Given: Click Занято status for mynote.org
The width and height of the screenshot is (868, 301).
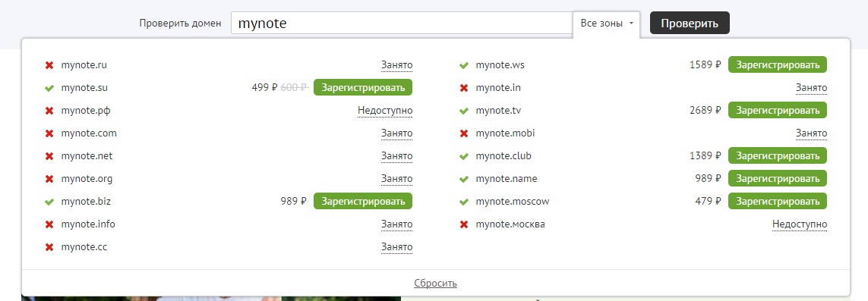Looking at the screenshot, I should coord(396,179).
